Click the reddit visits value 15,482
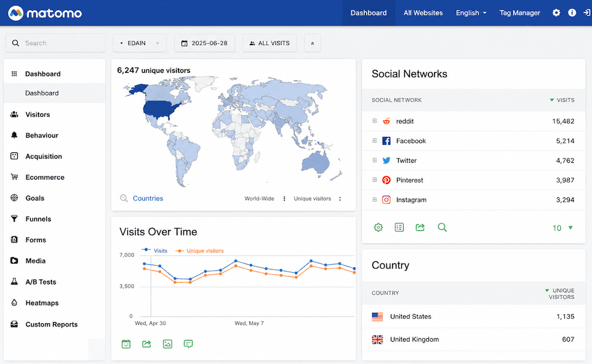This screenshot has height=364, width=592. (x=563, y=121)
